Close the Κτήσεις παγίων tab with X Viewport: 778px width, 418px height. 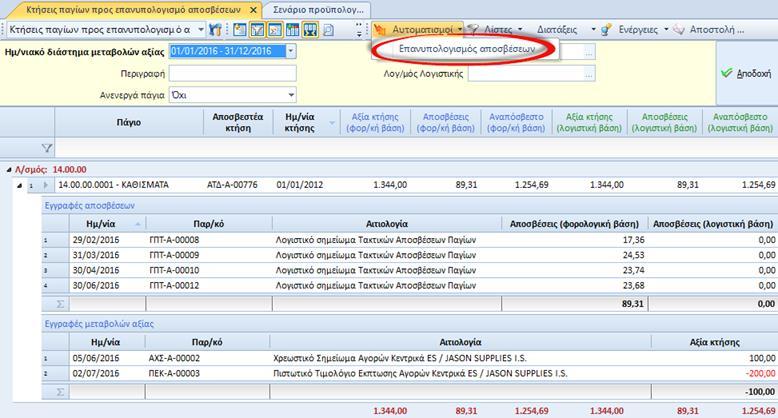click(254, 10)
